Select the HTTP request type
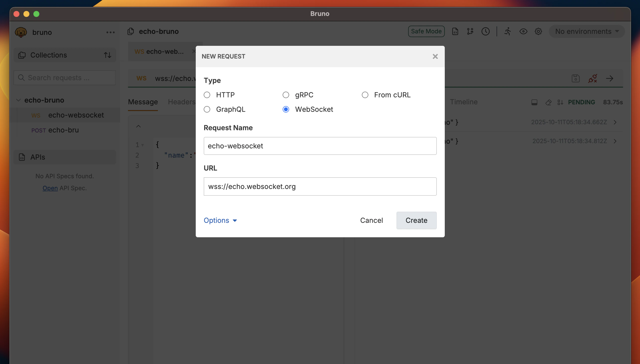Screen dimensions: 640x364 (x=207, y=95)
